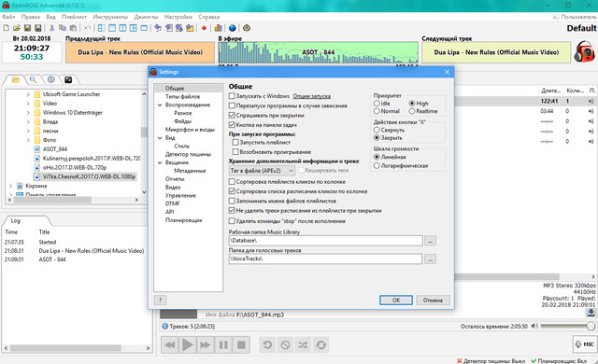Image resolution: width=598 pixels, height=364 pixels.
Task: Open the 'Тег в файле (APEv2)' dropdown
Action: point(262,171)
